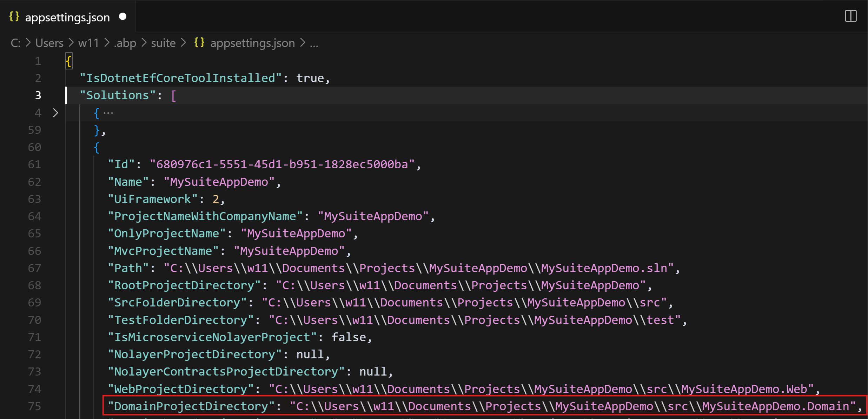Click the "IsMicroserviceNolayerProject" key
This screenshot has height=419, width=868.
coord(212,337)
